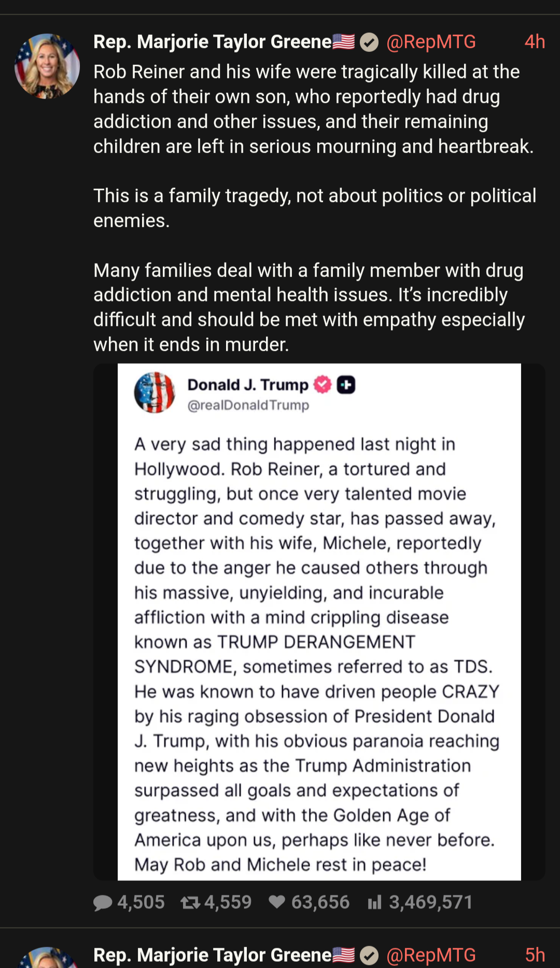Open Rep. Marjorie Taylor Greene name on 5h post
560x968 pixels.
213,955
